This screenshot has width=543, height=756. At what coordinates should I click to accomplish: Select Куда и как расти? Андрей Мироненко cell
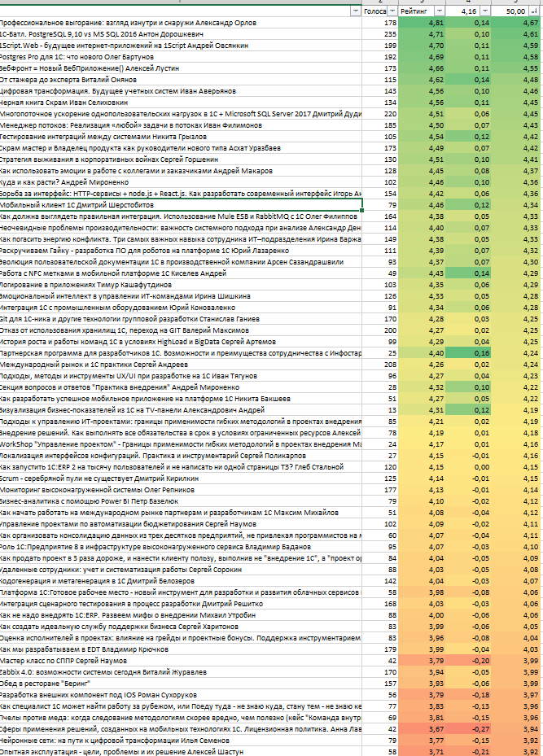click(181, 182)
